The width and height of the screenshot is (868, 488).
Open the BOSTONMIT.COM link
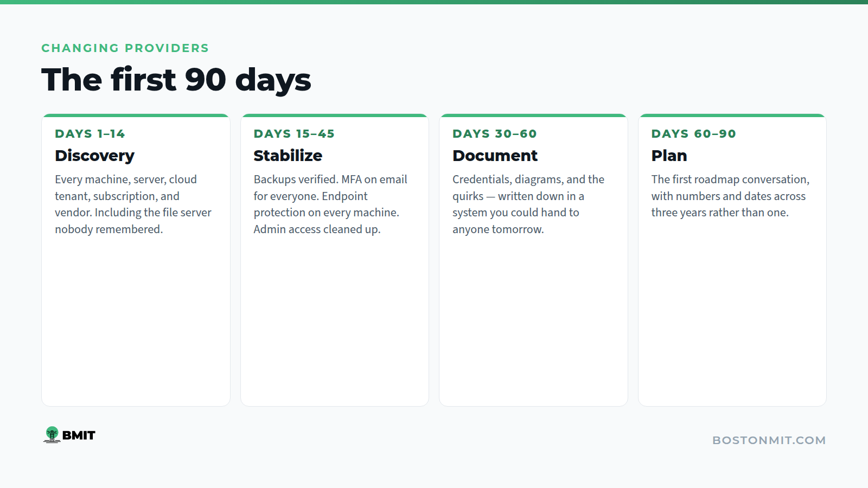pyautogui.click(x=769, y=440)
